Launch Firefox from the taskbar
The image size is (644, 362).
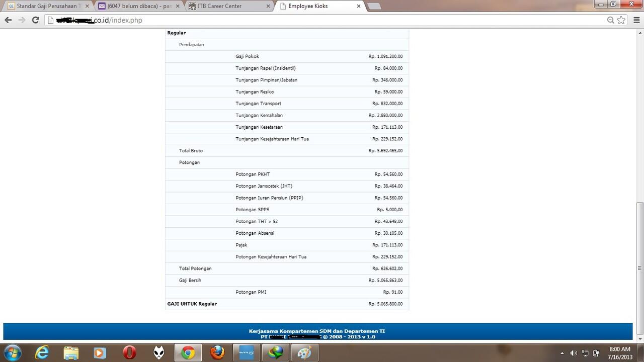tap(217, 352)
